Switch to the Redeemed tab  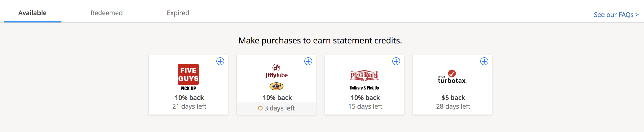107,13
